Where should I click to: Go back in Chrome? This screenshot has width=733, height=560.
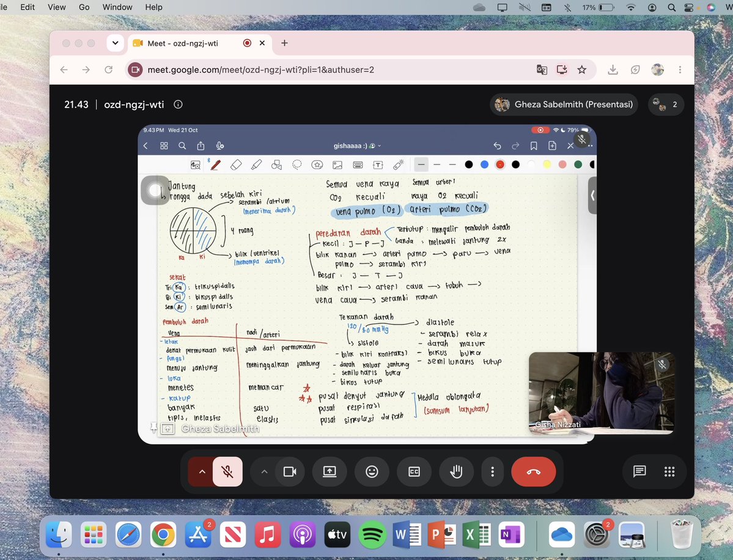point(64,70)
